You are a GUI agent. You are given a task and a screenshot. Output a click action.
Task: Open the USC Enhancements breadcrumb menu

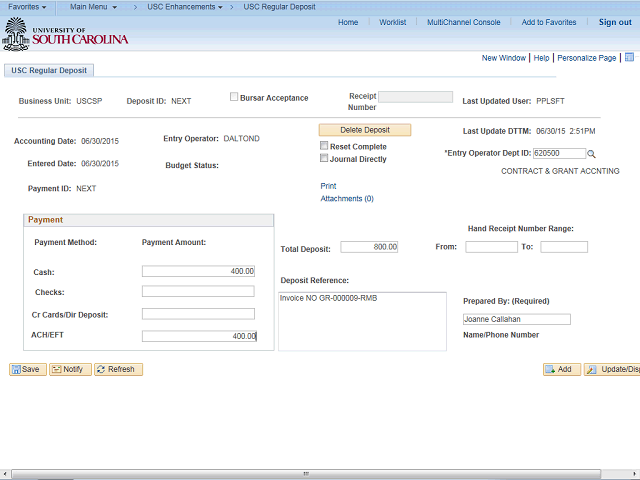click(185, 7)
